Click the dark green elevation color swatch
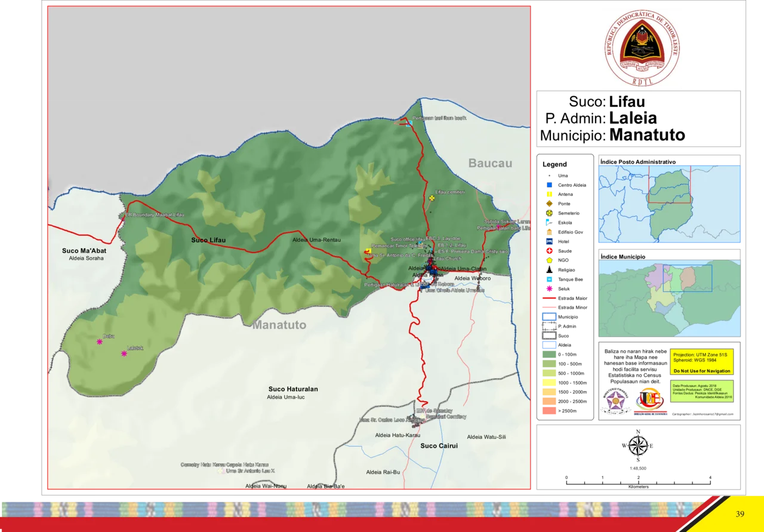The image size is (764, 532). coord(549,354)
